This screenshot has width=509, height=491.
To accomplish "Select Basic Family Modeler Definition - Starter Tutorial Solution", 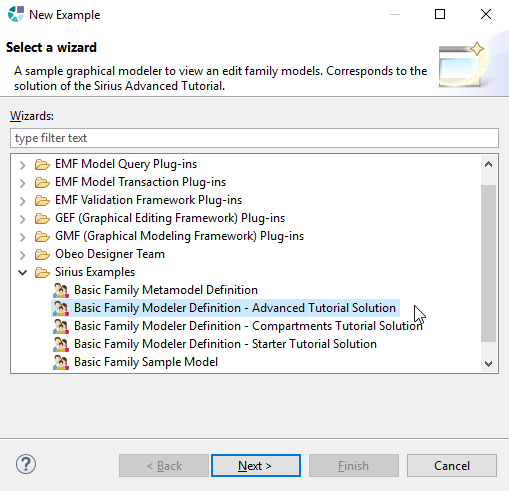I will 225,344.
